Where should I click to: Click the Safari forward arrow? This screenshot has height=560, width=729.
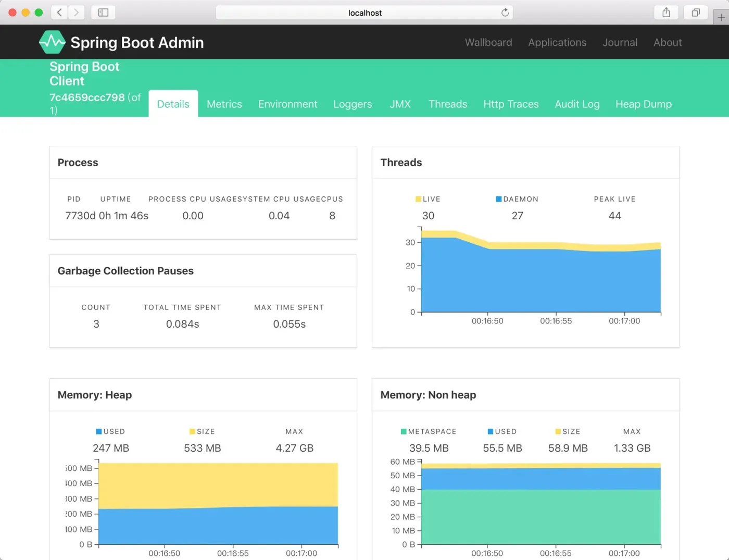click(77, 13)
